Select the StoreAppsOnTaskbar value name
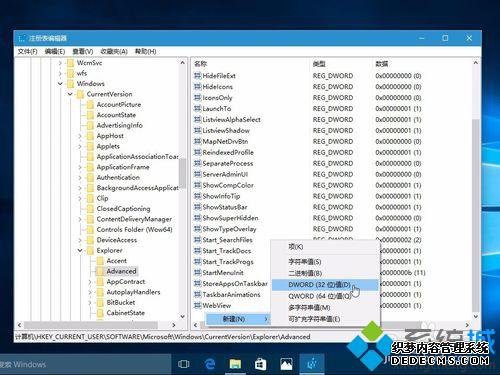This screenshot has width=500, height=375. coord(235,284)
